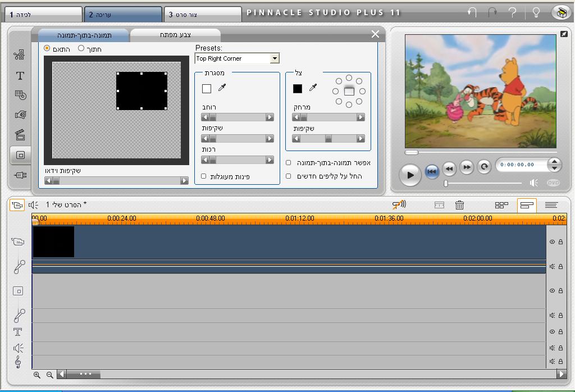
Task: Open the disc menu tool
Action: coord(21,95)
